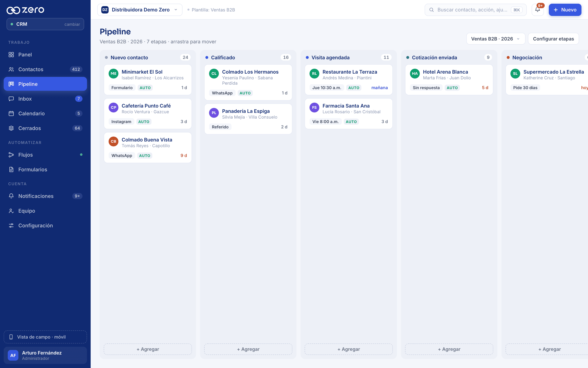The width and height of the screenshot is (588, 368).
Task: Open Vista de campo · móvil
Action: [45, 337]
